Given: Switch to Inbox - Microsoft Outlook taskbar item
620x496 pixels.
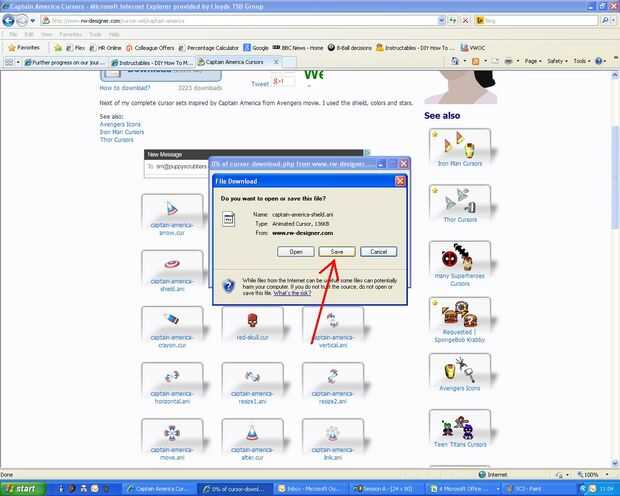Looking at the screenshot, I should click(x=311, y=489).
